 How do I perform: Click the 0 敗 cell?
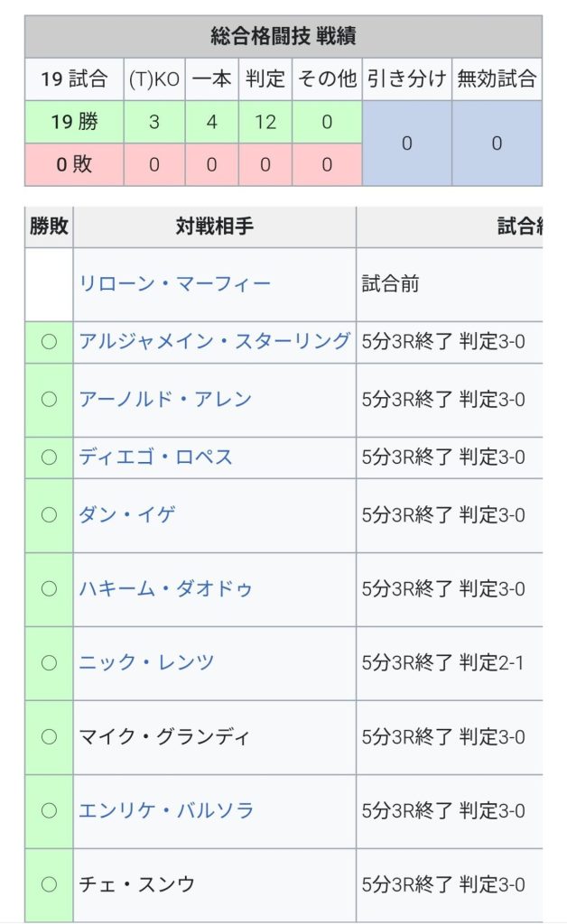coord(73,164)
